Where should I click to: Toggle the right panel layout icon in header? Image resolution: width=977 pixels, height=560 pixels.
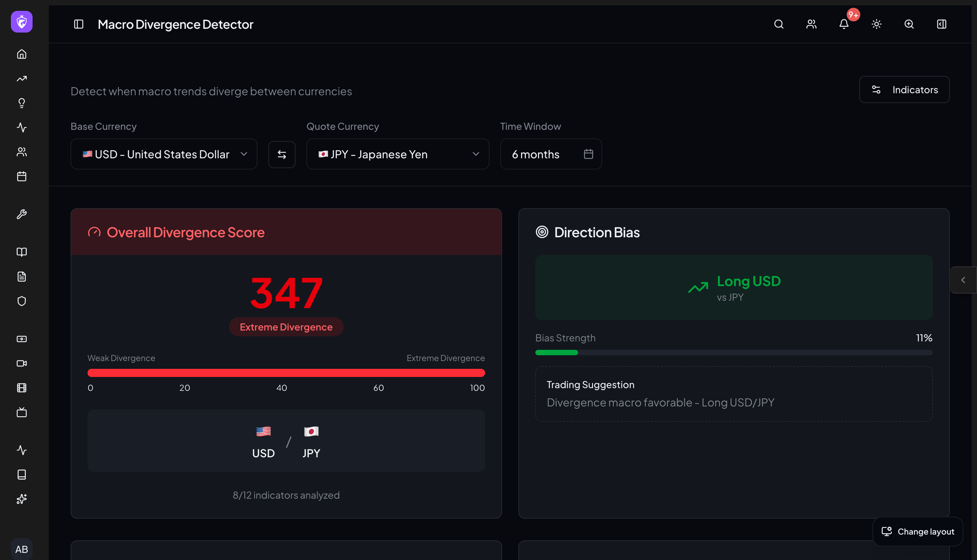(942, 24)
